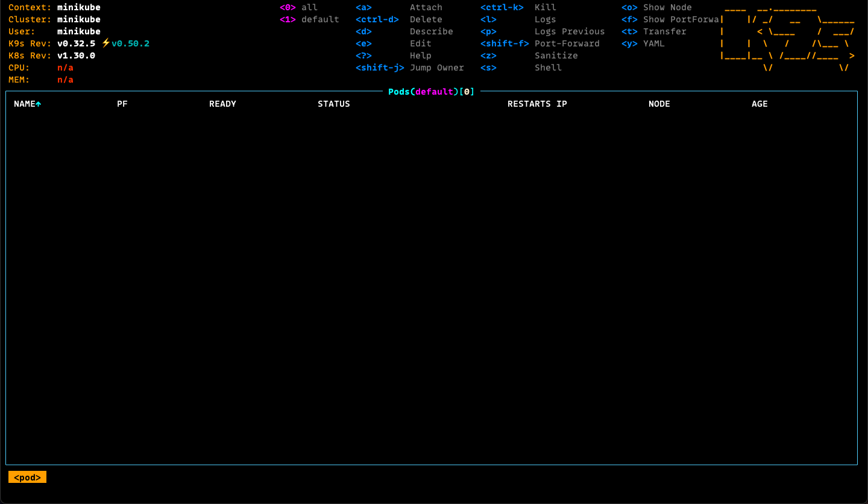This screenshot has height=504, width=868.
Task: Select the <1> default namespace shortcut
Action: (309, 19)
